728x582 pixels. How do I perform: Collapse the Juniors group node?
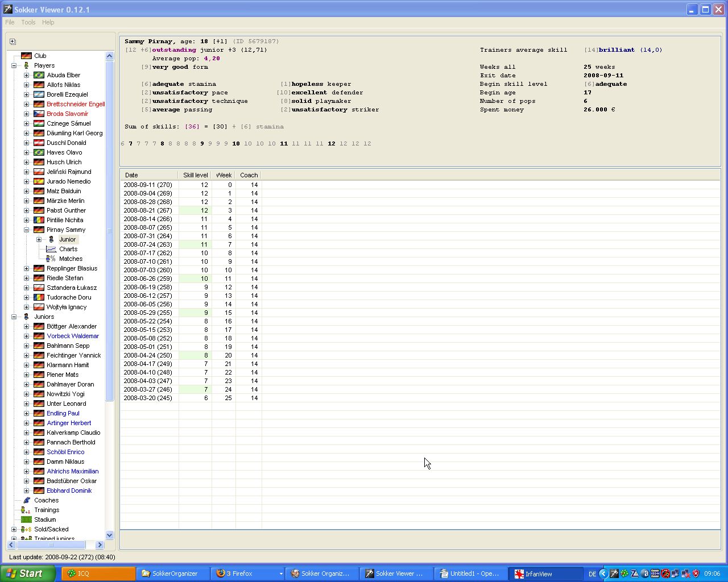tap(14, 317)
